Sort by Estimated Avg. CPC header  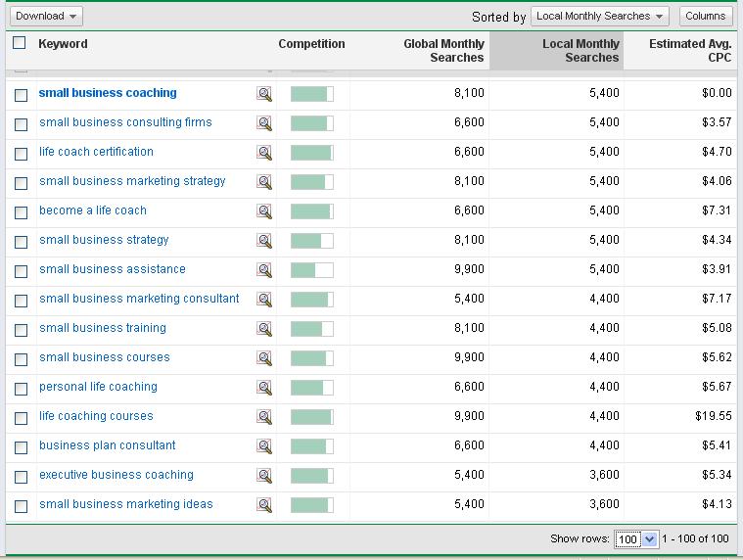690,50
